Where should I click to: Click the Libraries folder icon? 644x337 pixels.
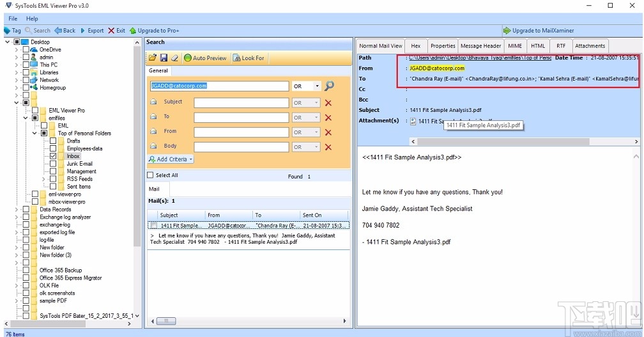tap(34, 72)
